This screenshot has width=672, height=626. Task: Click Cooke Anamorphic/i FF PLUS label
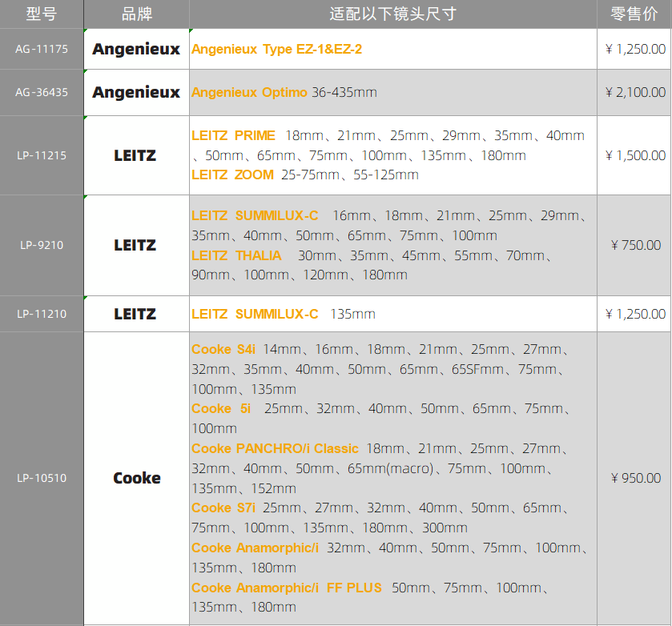click(x=286, y=588)
